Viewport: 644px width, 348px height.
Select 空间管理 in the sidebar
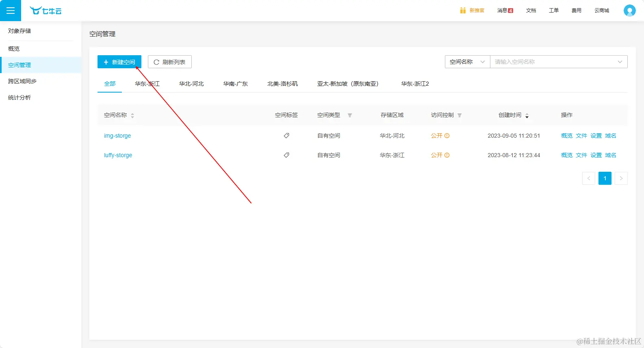pyautogui.click(x=41, y=65)
